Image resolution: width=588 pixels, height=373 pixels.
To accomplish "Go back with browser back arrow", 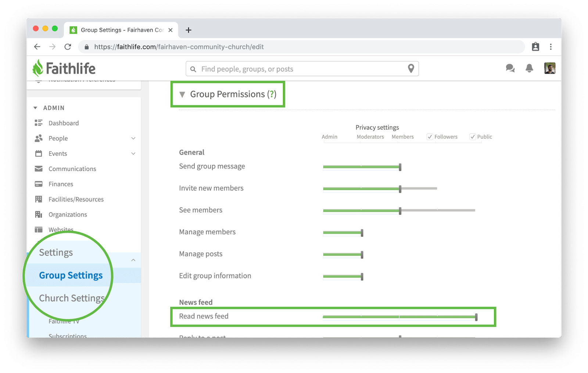I will click(x=37, y=47).
